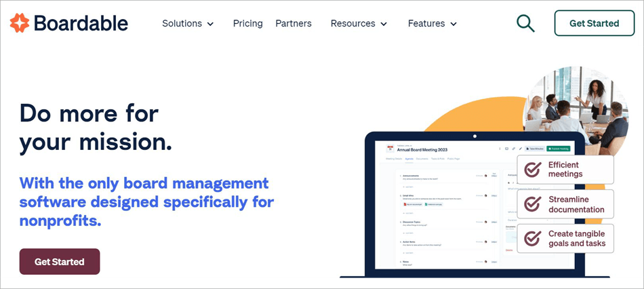Open the Pricing page
Image resolution: width=644 pixels, height=289 pixels.
point(247,24)
